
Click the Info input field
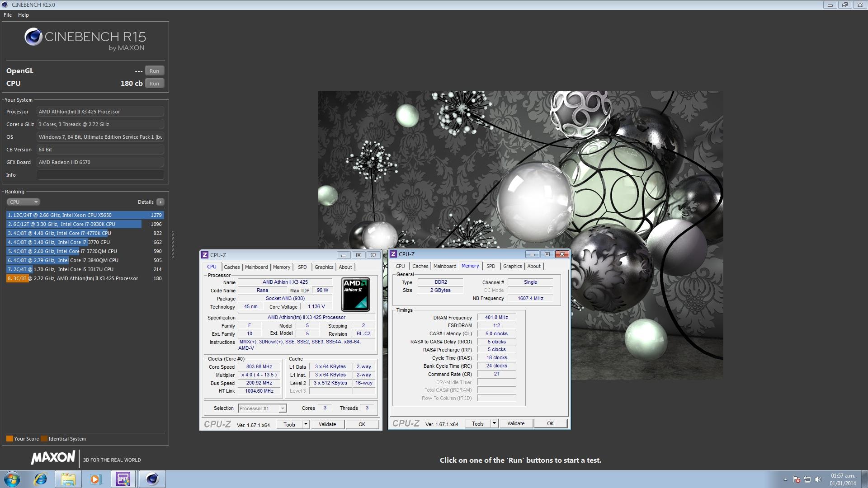(100, 175)
